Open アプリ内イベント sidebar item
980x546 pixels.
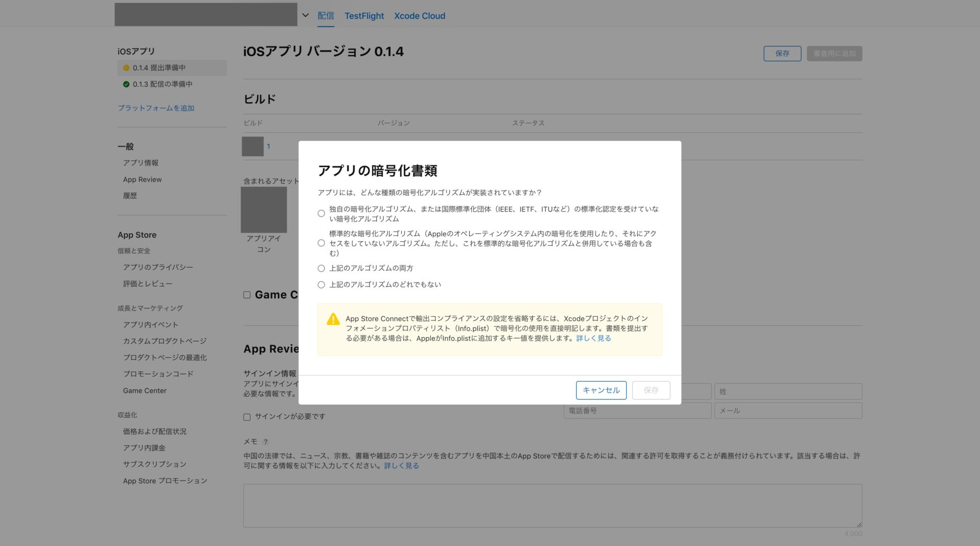coord(151,325)
